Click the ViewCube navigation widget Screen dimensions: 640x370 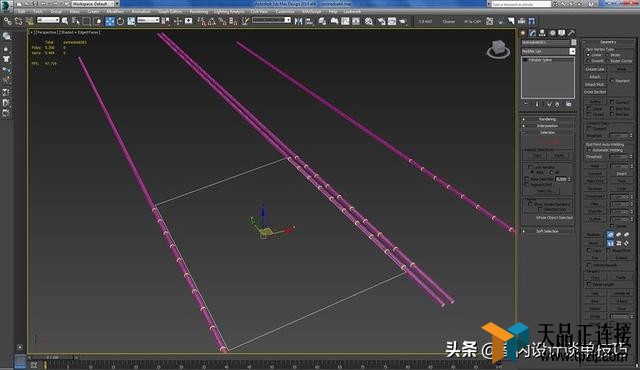coord(498,49)
